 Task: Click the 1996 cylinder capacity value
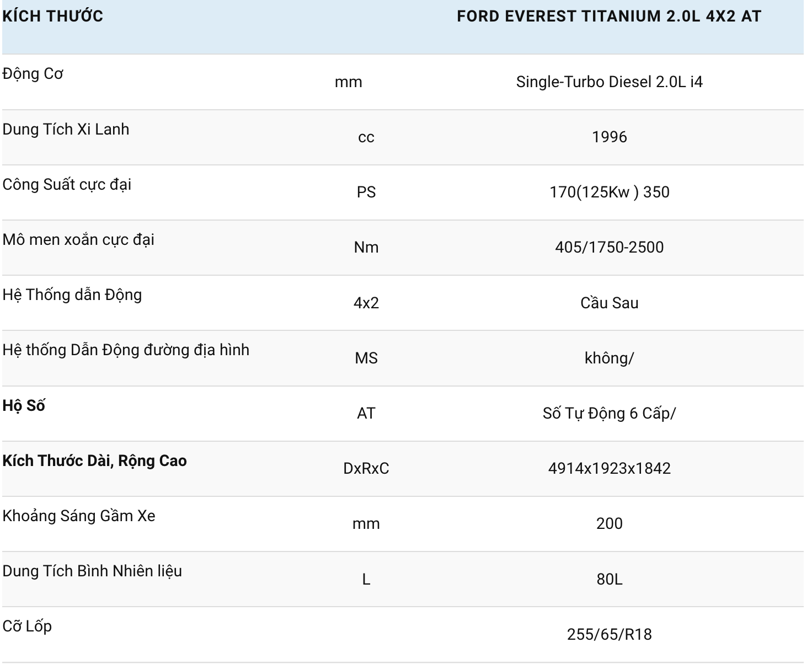point(609,137)
